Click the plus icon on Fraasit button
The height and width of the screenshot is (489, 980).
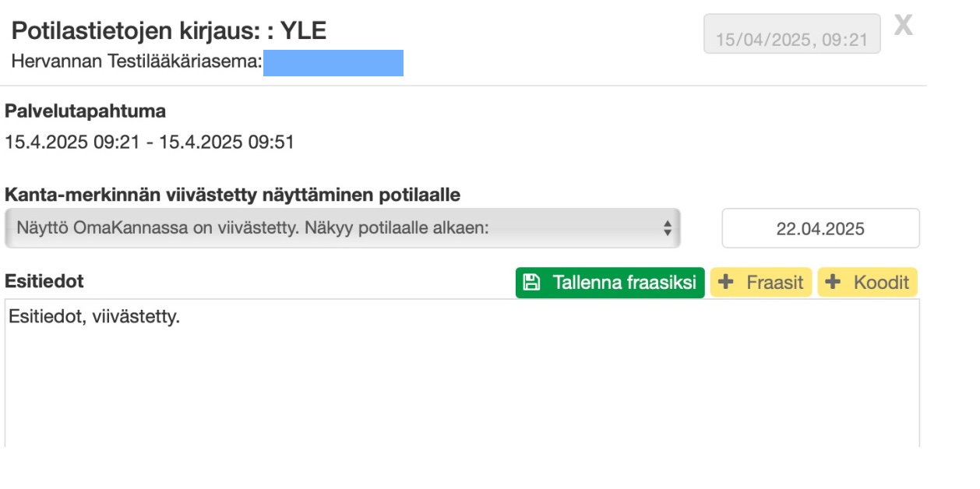pyautogui.click(x=726, y=282)
